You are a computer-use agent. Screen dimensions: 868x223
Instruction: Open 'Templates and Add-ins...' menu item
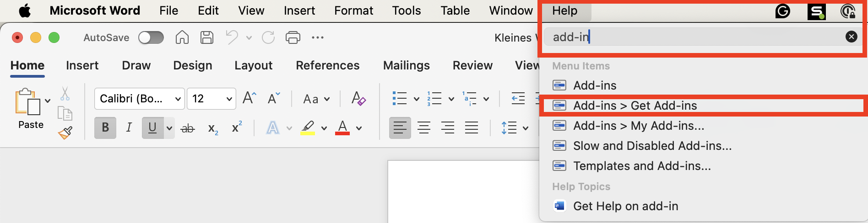[642, 166]
